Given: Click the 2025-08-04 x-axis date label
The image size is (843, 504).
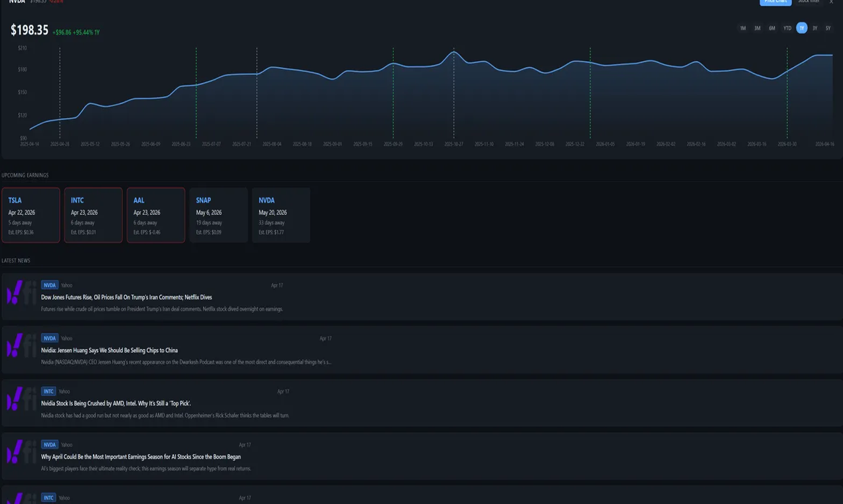Looking at the screenshot, I should click(x=272, y=144).
